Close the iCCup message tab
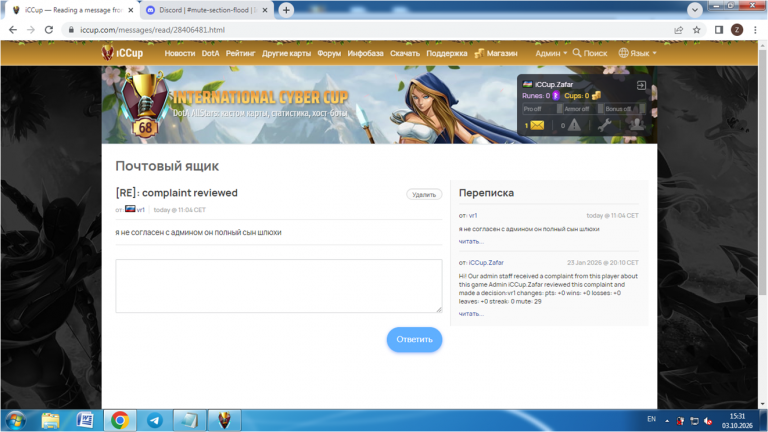 point(131,10)
